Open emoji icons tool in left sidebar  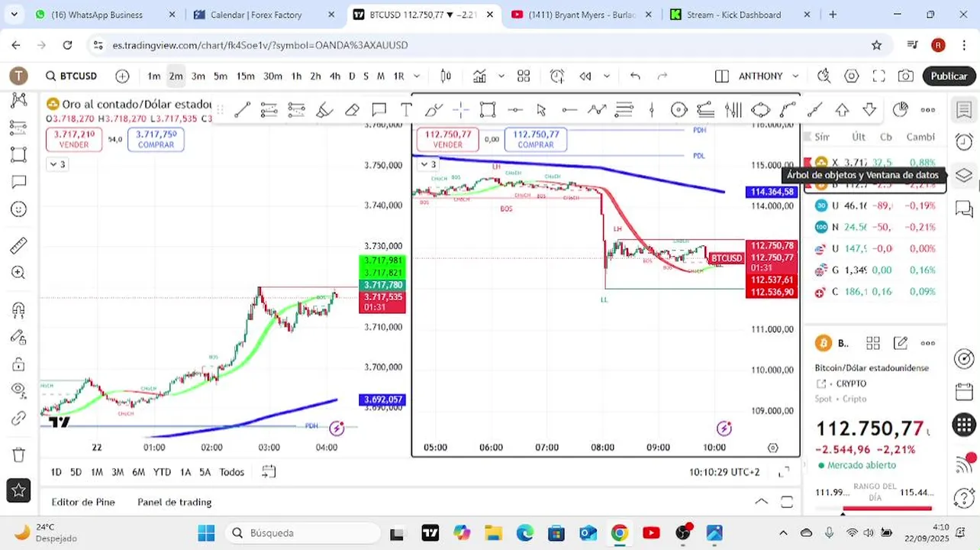coord(18,209)
